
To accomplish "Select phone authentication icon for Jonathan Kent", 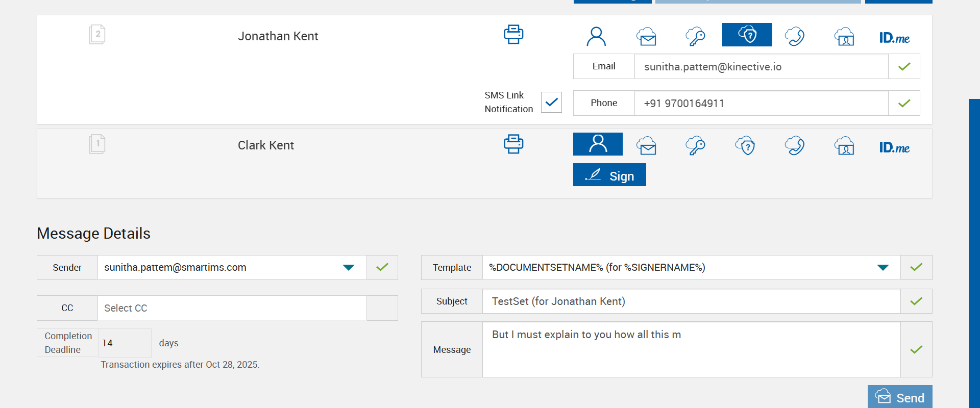I will (x=795, y=36).
